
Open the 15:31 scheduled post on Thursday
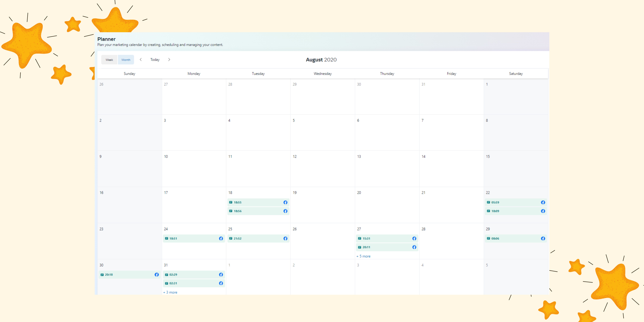[x=385, y=239]
